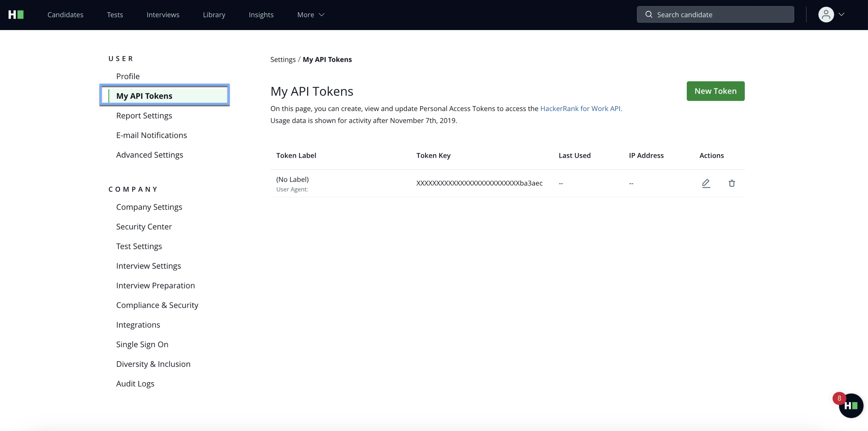This screenshot has height=431, width=868.
Task: Click the user avatar icon
Action: (x=826, y=15)
